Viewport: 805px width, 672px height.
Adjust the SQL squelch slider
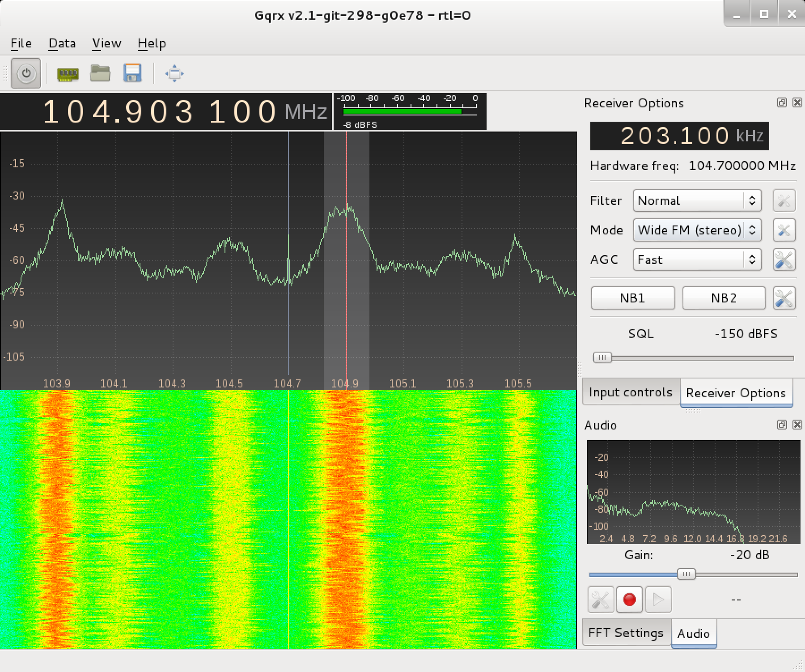tap(602, 357)
